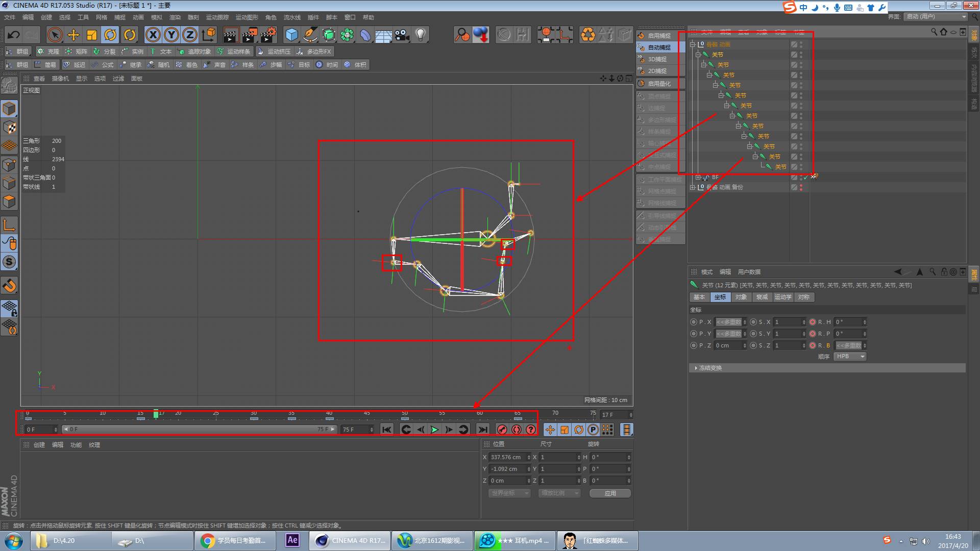The image size is (980, 551).
Task: Click the 应用 apply button
Action: pos(610,493)
